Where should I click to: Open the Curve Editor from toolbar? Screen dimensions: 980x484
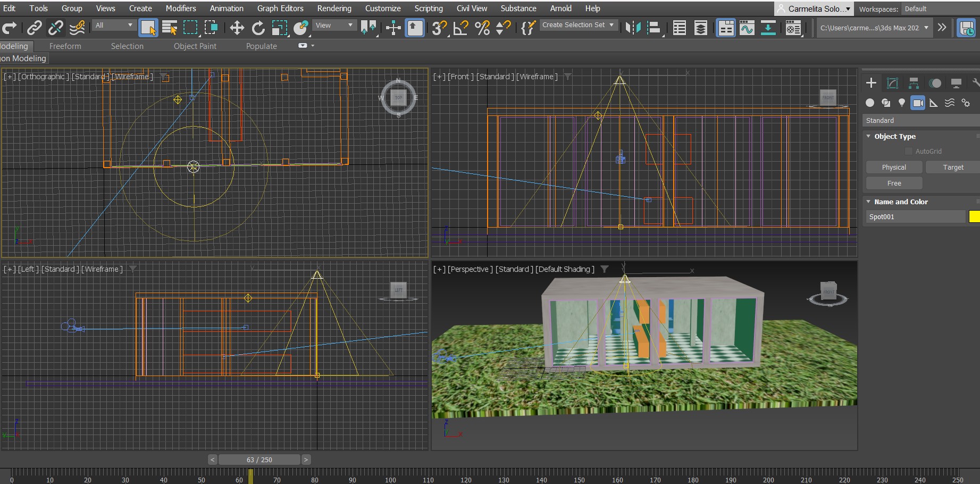click(747, 28)
